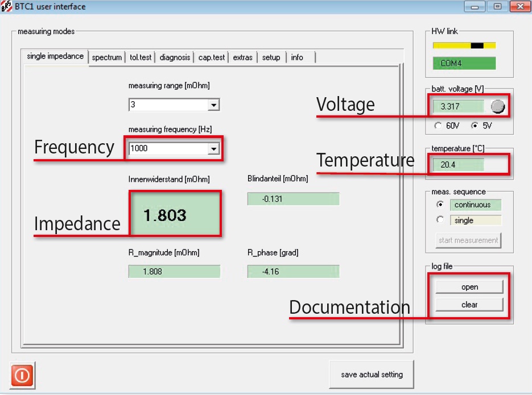Click the Blindanteil value -0.131

(x=293, y=199)
